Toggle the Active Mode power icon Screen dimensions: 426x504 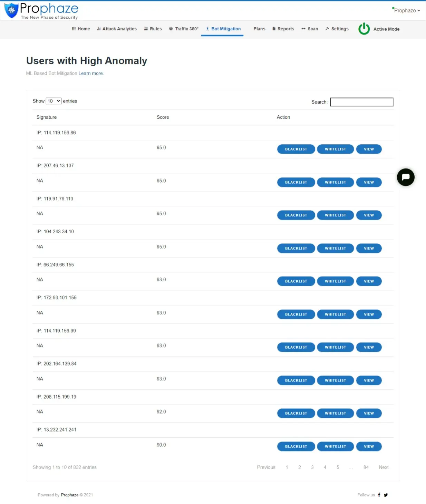coord(364,29)
